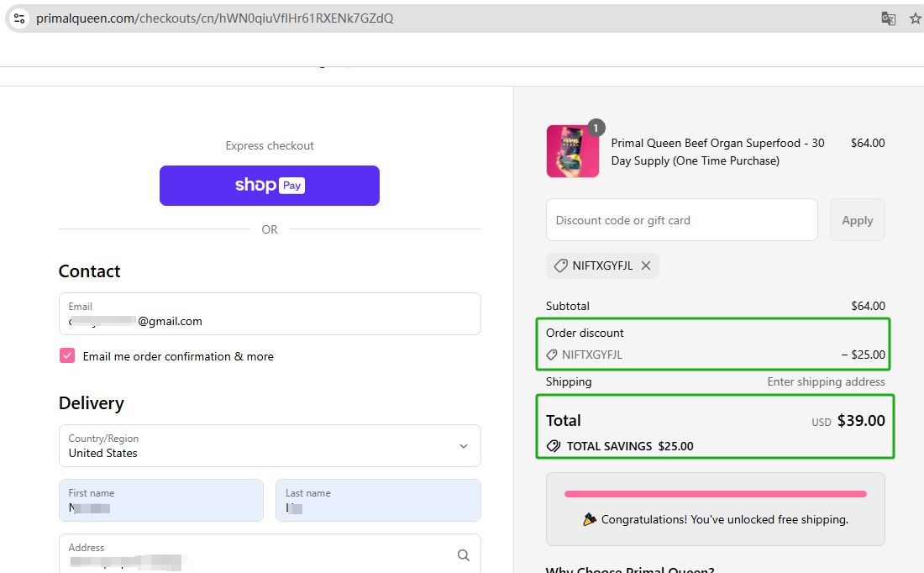Click the total amount $39.00
Viewport: 924px width, 573px height.
coord(861,421)
